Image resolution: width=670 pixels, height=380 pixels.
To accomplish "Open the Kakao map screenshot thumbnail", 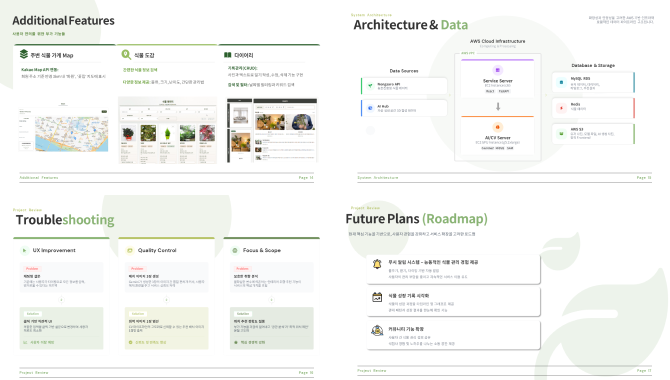I will pyautogui.click(x=63, y=127).
